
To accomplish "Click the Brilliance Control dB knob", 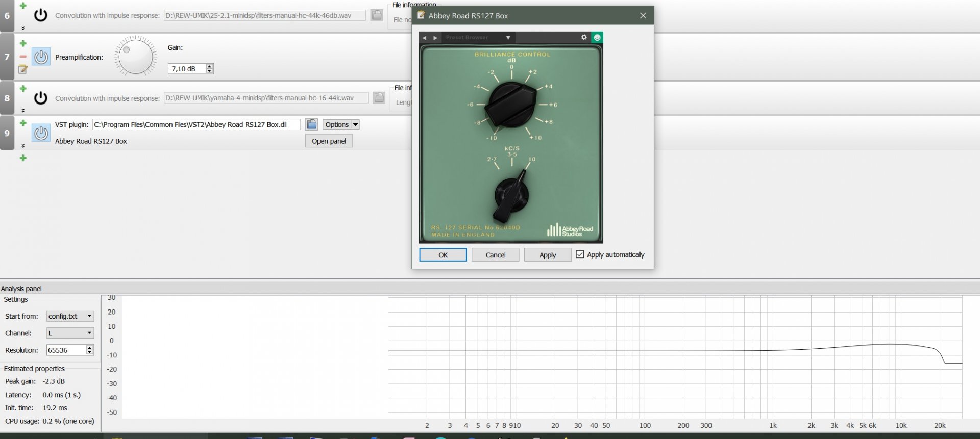I will pos(511,105).
